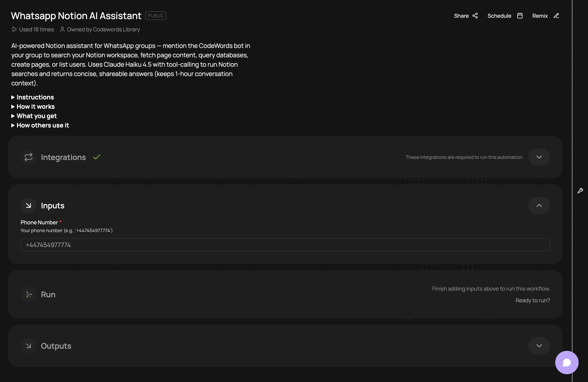Click the Remix pencil icon
The height and width of the screenshot is (382, 588).
pos(556,16)
